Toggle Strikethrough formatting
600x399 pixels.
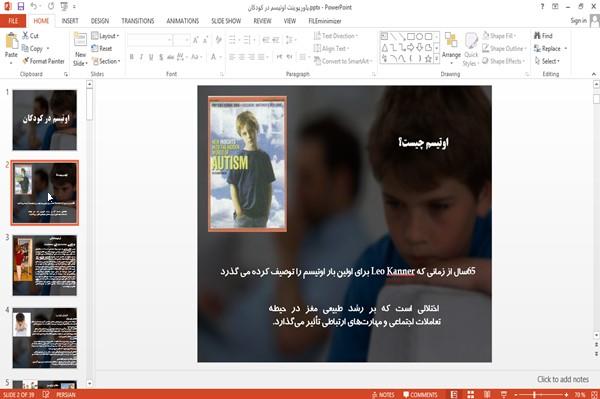pos(171,57)
